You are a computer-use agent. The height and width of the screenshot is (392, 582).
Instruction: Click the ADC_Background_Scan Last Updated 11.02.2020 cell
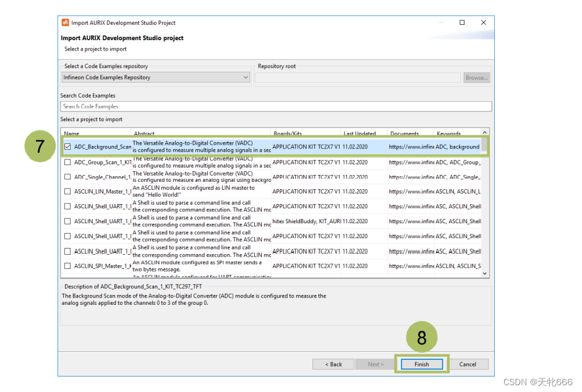[x=355, y=147]
